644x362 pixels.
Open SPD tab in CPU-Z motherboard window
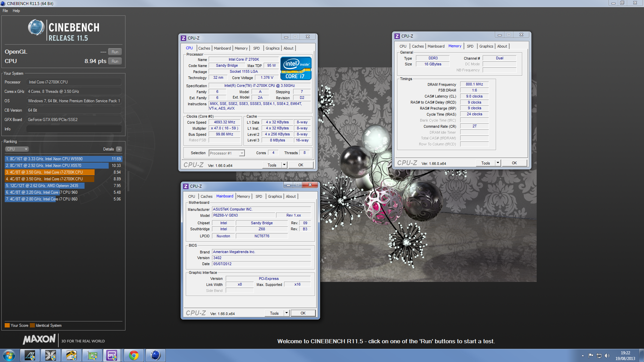click(x=259, y=196)
